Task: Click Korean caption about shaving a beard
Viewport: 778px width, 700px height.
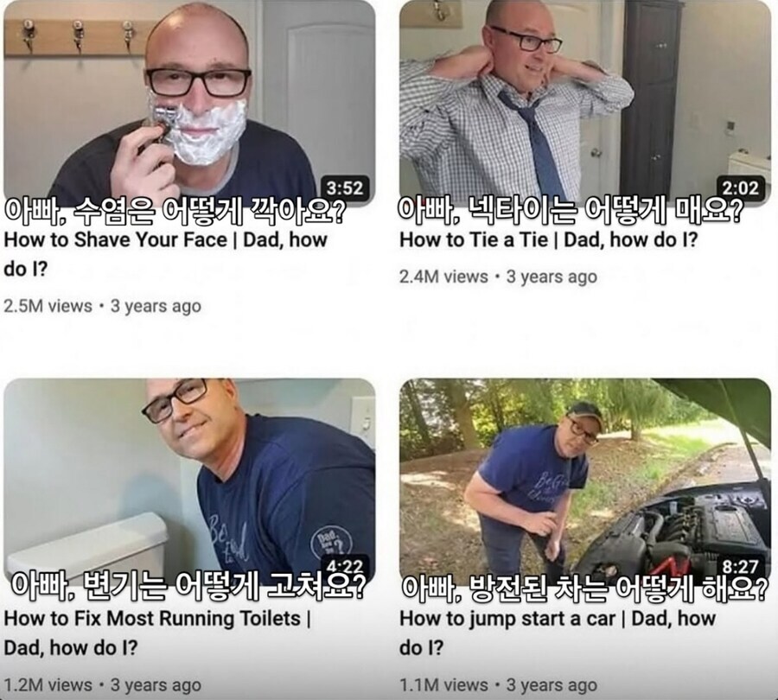Action: (x=175, y=212)
